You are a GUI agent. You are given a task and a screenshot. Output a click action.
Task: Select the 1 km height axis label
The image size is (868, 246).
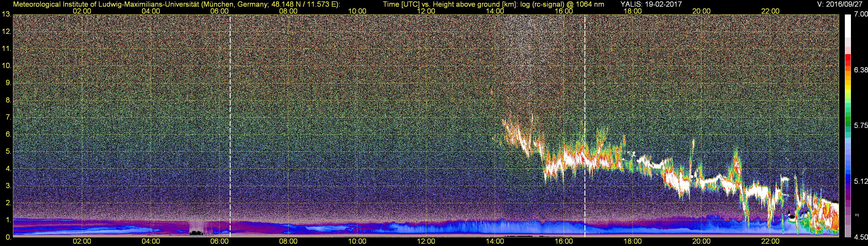(9, 220)
